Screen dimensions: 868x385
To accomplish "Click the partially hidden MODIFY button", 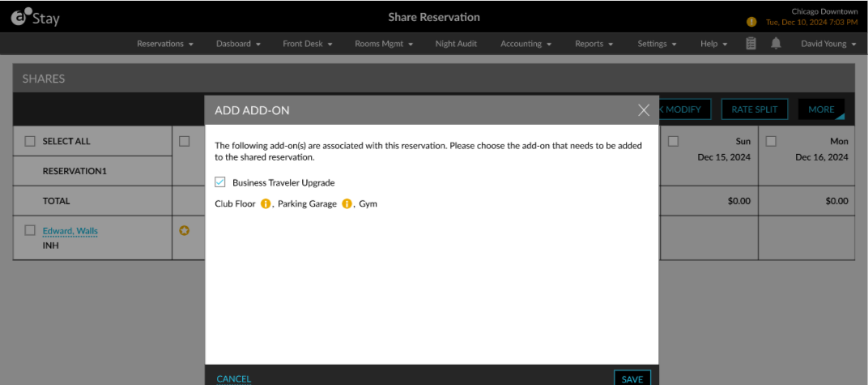I will 684,109.
